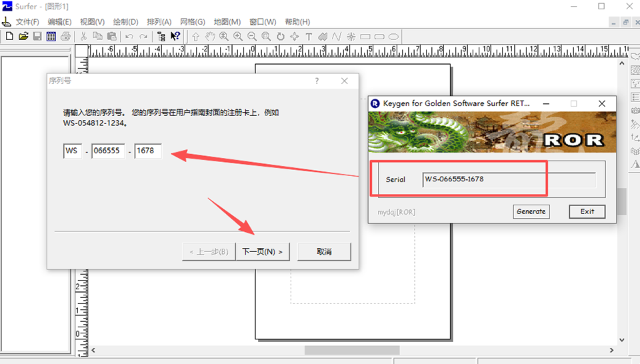Click Generate in the Keygen window

click(x=531, y=211)
